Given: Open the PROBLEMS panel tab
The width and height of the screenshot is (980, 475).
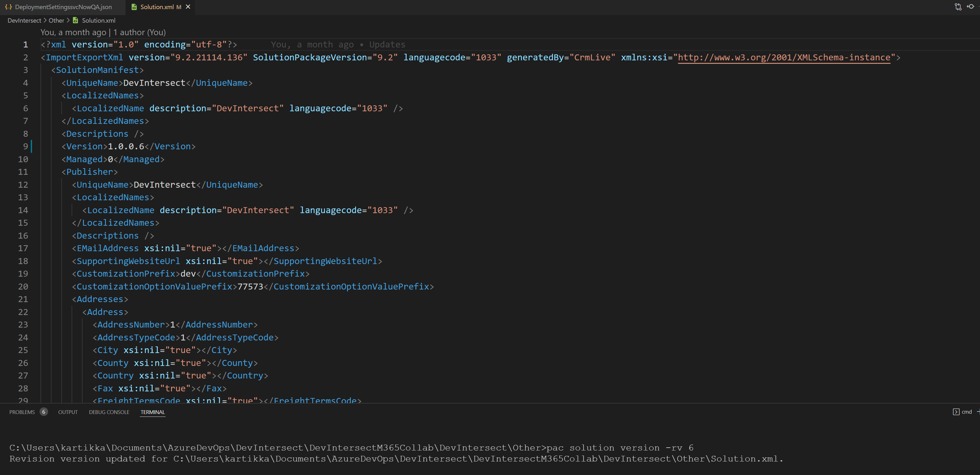Looking at the screenshot, I should click(x=22, y=412).
